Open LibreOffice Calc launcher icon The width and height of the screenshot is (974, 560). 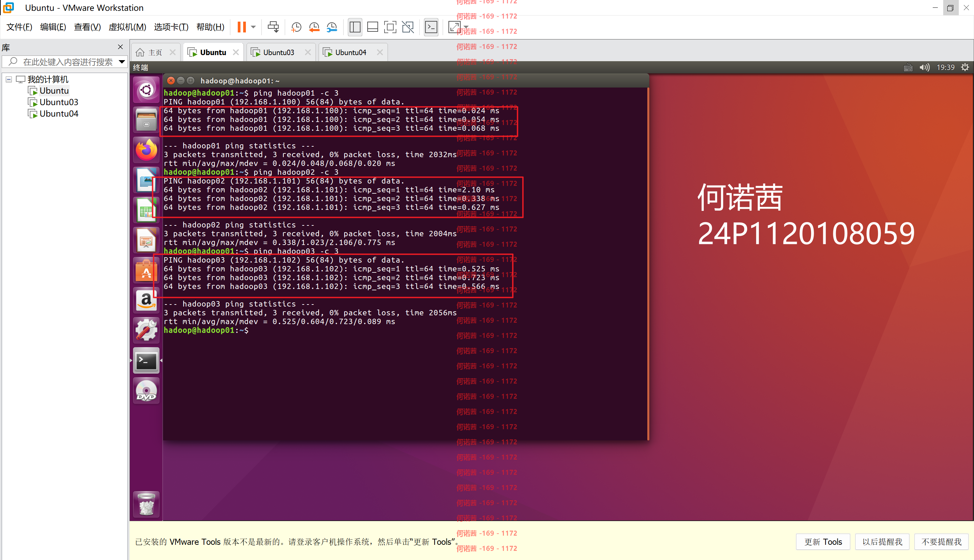tap(146, 210)
